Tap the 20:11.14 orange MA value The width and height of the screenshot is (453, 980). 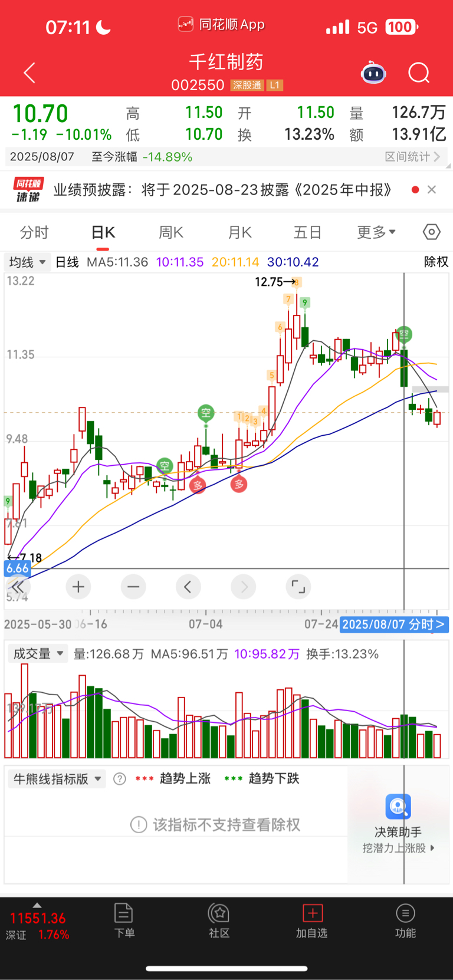(x=235, y=262)
